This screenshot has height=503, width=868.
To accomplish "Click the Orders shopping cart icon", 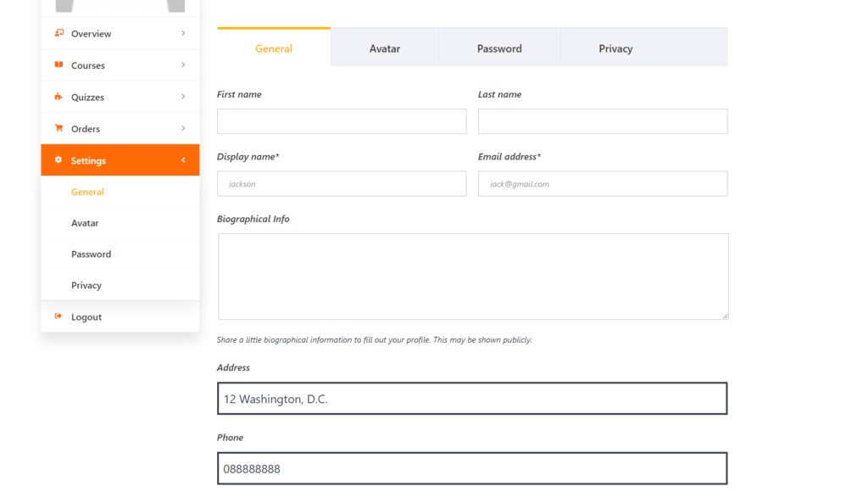I will point(58,128).
